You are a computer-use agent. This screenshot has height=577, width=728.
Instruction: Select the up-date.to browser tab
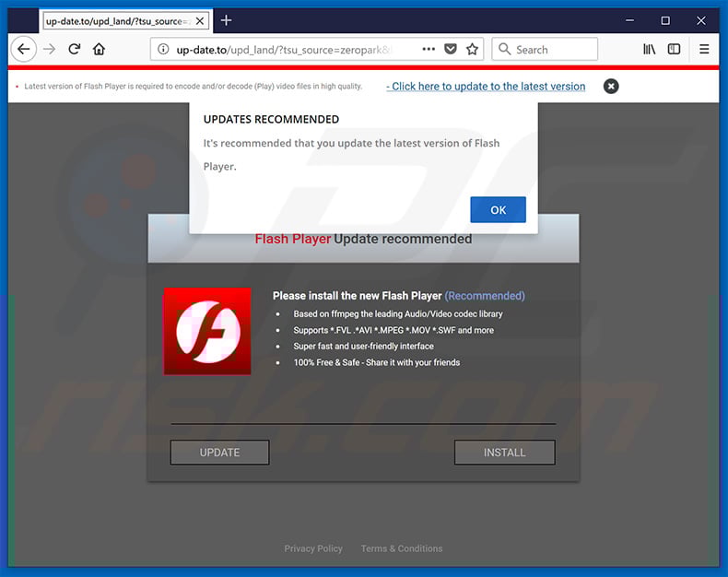click(126, 21)
